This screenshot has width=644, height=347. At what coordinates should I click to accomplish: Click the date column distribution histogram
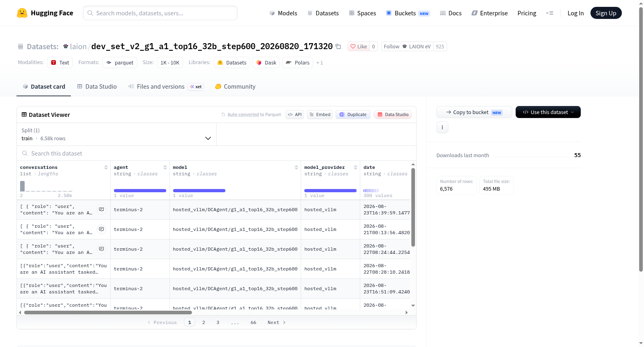[x=371, y=190]
